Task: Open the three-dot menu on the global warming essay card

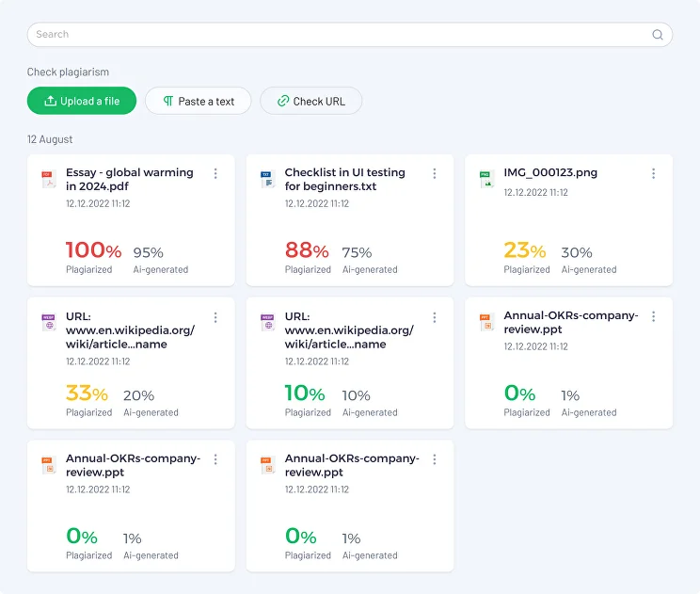Action: pos(215,173)
